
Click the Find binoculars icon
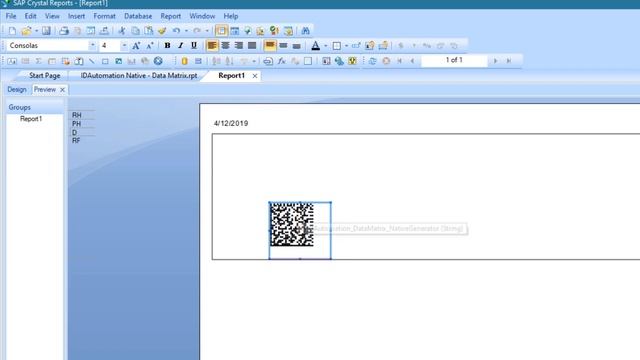[x=305, y=31]
